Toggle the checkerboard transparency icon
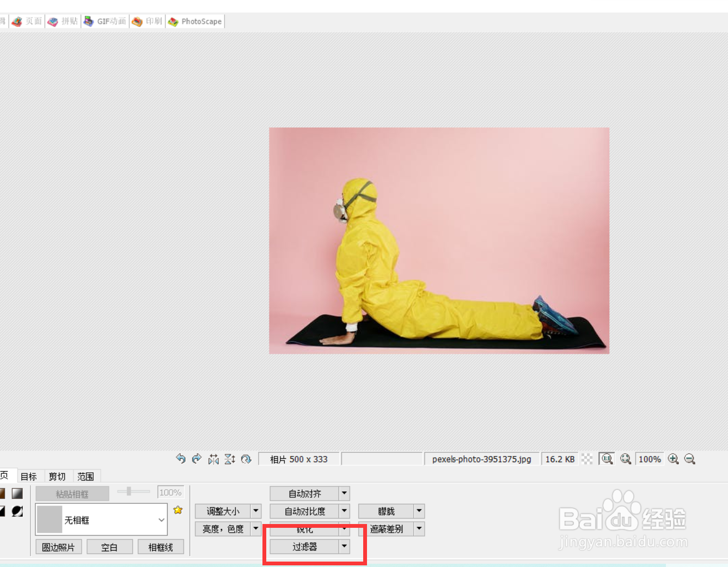728x567 pixels. [587, 459]
